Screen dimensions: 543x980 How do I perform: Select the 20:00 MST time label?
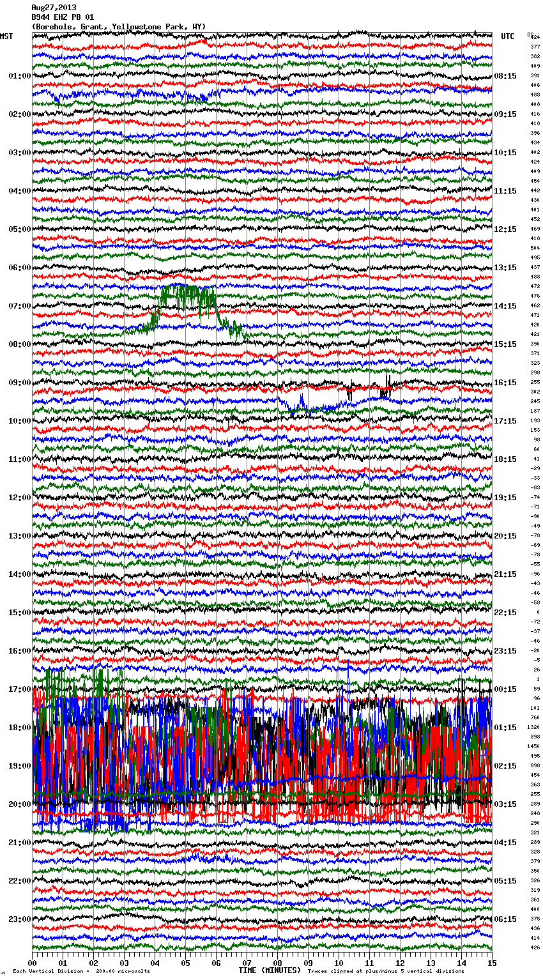click(x=20, y=804)
